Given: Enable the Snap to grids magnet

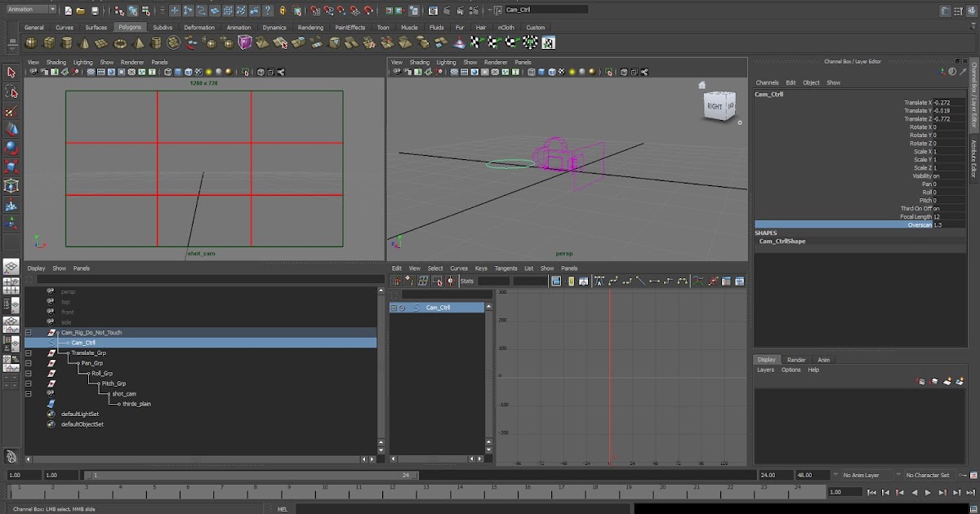Looking at the screenshot, I should (x=314, y=10).
